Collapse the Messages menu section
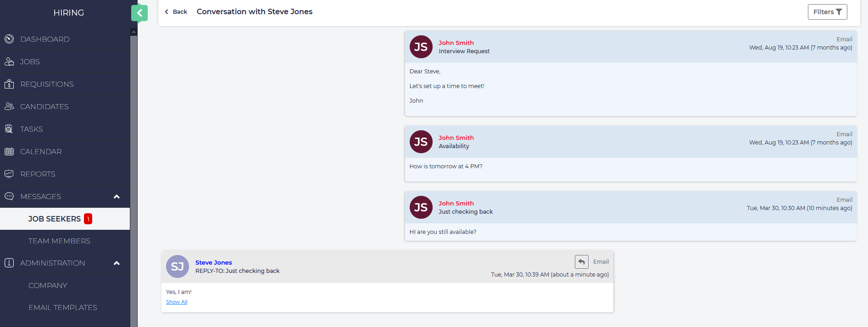Viewport: 868px width, 327px height. pyautogui.click(x=117, y=197)
